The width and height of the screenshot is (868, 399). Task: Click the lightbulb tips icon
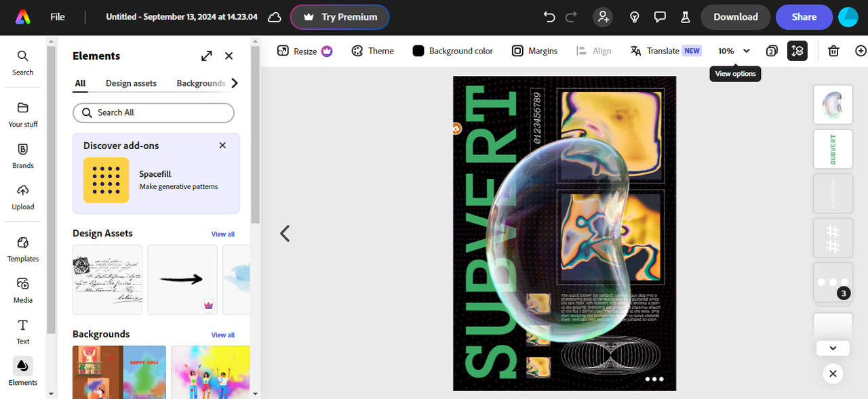(x=635, y=17)
